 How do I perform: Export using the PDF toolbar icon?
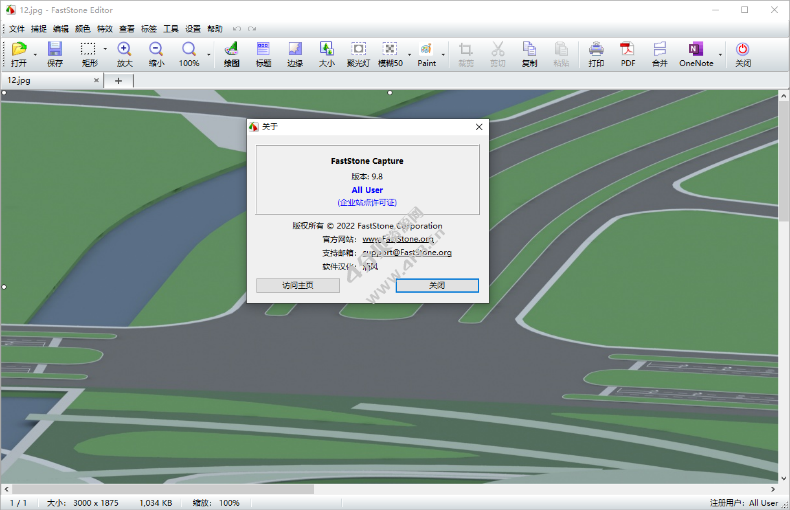pos(628,53)
